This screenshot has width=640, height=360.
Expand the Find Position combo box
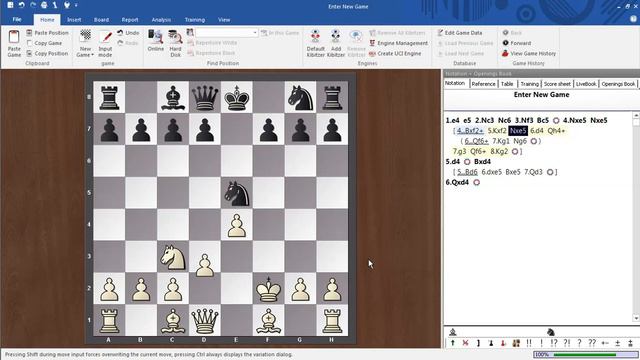coord(255,33)
